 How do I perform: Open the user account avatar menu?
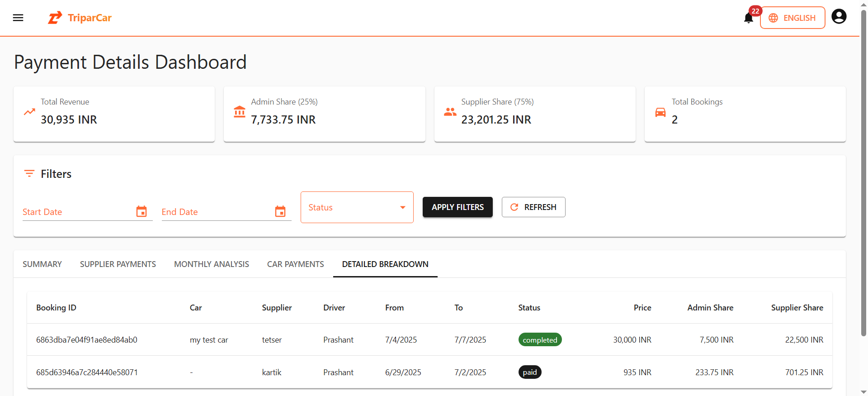point(839,17)
